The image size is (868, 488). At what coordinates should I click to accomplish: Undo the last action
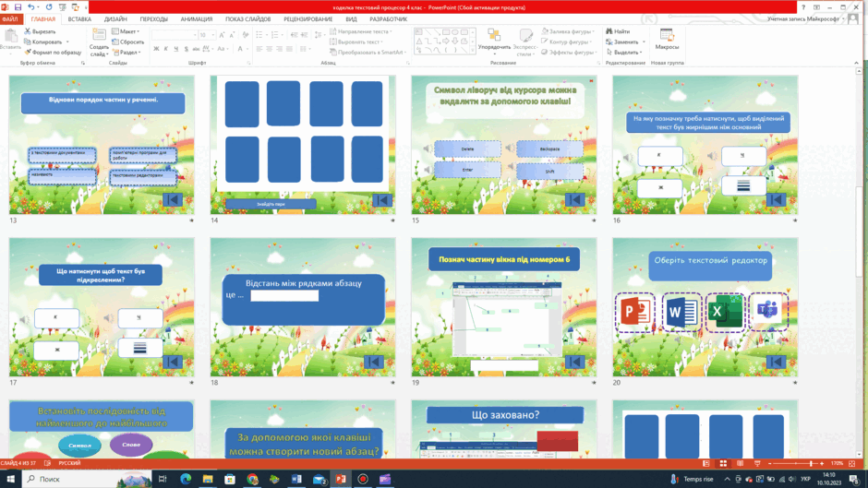click(30, 7)
